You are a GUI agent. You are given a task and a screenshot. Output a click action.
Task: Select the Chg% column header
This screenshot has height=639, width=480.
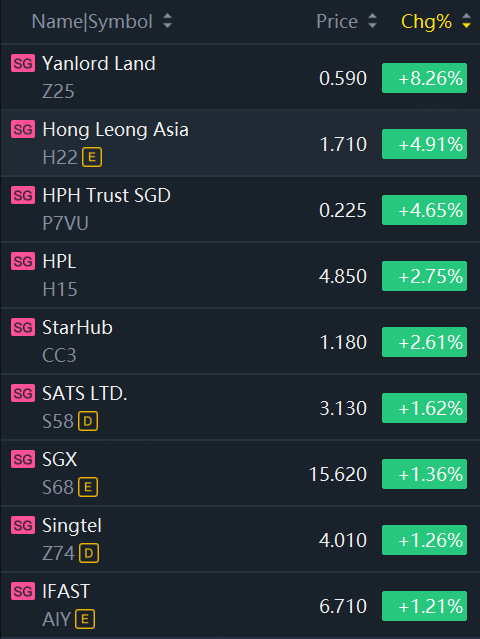(426, 21)
